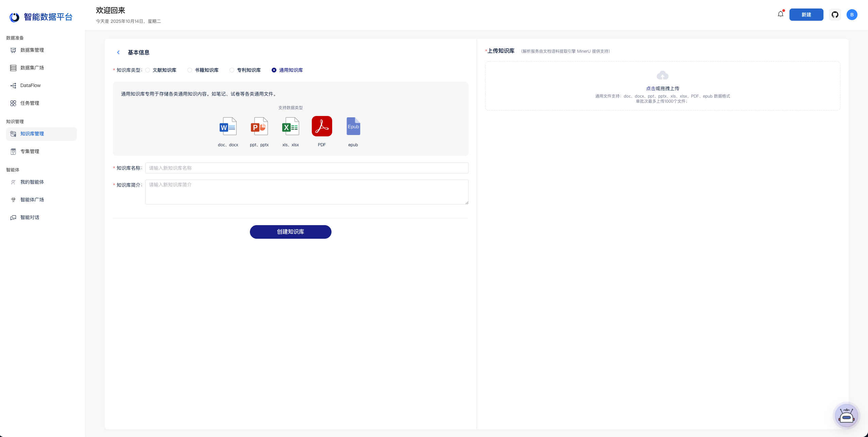
Task: Click the cloud upload icon
Action: 662,75
